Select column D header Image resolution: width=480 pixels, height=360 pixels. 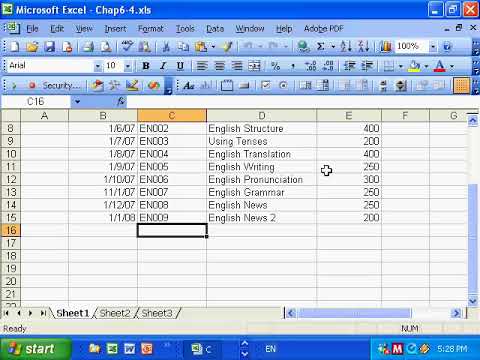tap(262, 116)
